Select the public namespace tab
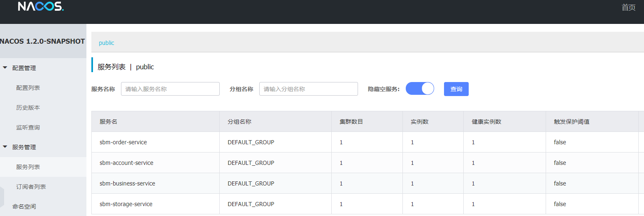 point(107,43)
